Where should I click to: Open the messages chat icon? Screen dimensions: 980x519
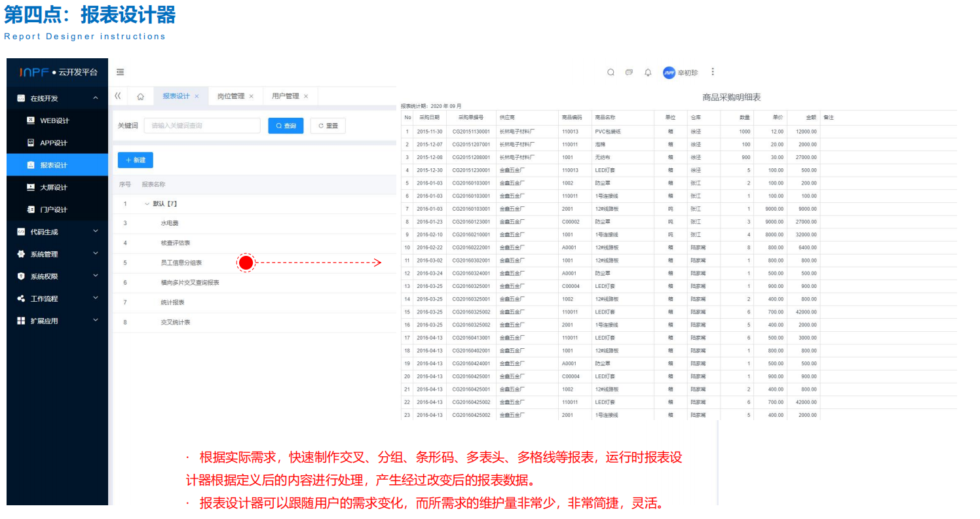click(x=629, y=72)
